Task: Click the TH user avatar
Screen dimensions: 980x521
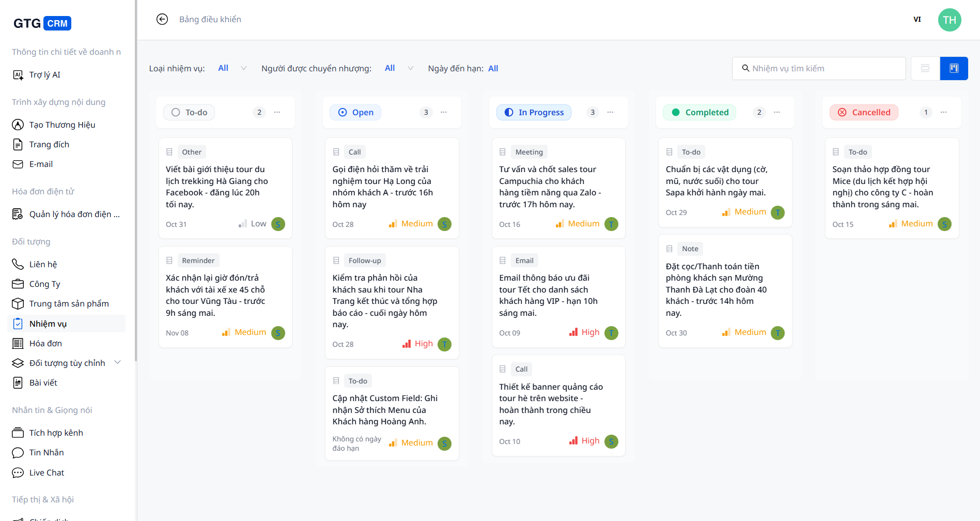Action: pos(949,20)
